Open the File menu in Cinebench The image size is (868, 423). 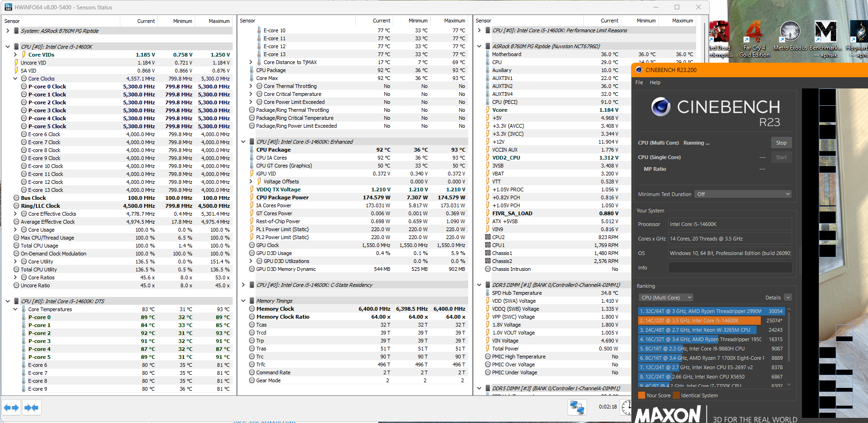point(639,82)
